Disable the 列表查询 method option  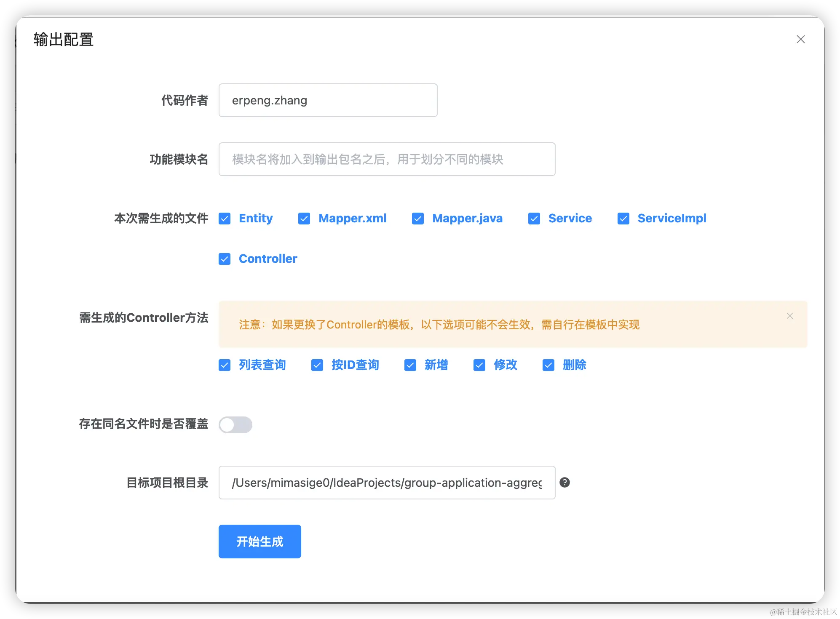(x=225, y=365)
